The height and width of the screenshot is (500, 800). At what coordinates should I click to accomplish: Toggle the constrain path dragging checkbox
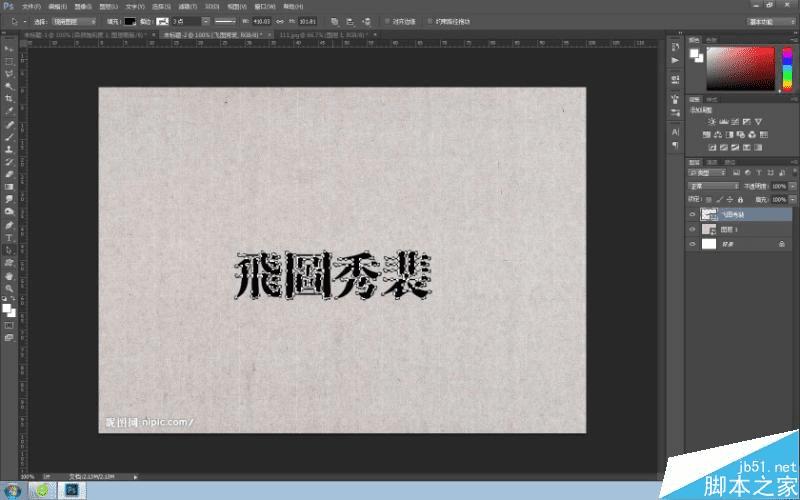coord(430,21)
